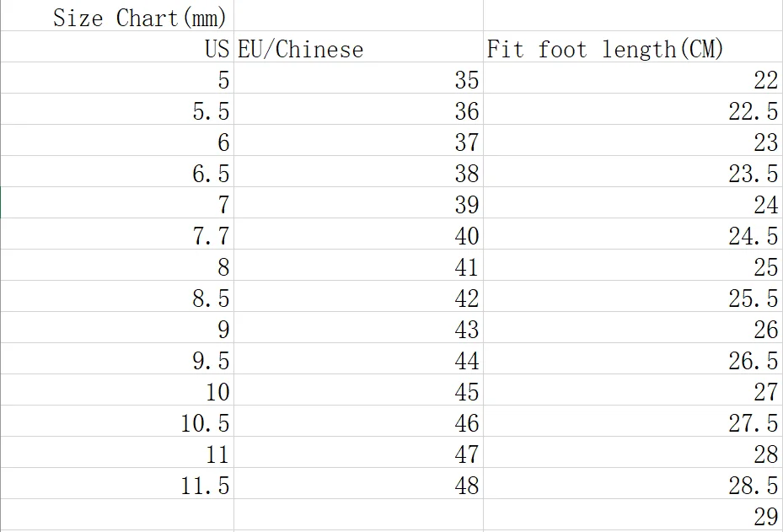Click the US size 5.5 cell
Image resolution: width=783 pixels, height=532 pixels.
pos(117,110)
